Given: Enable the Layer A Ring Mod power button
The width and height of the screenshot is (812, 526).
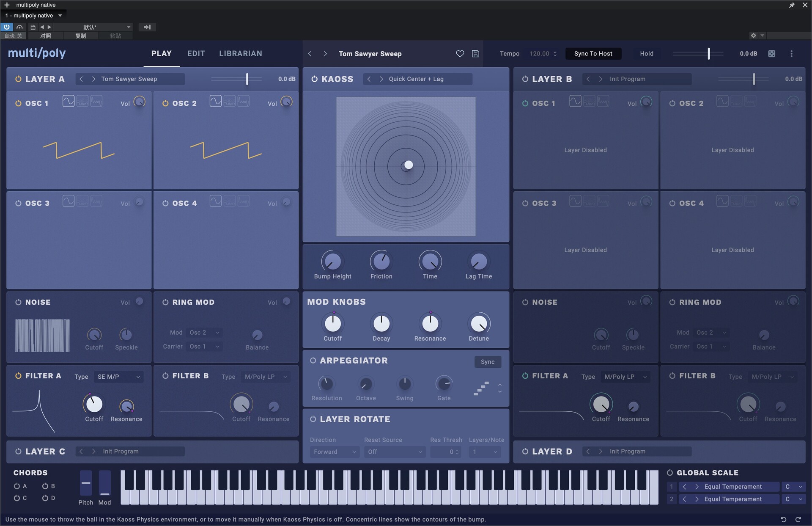Looking at the screenshot, I should [165, 302].
